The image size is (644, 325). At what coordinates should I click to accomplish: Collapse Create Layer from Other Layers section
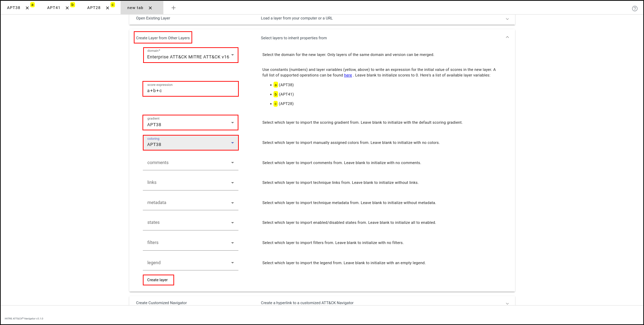point(507,37)
